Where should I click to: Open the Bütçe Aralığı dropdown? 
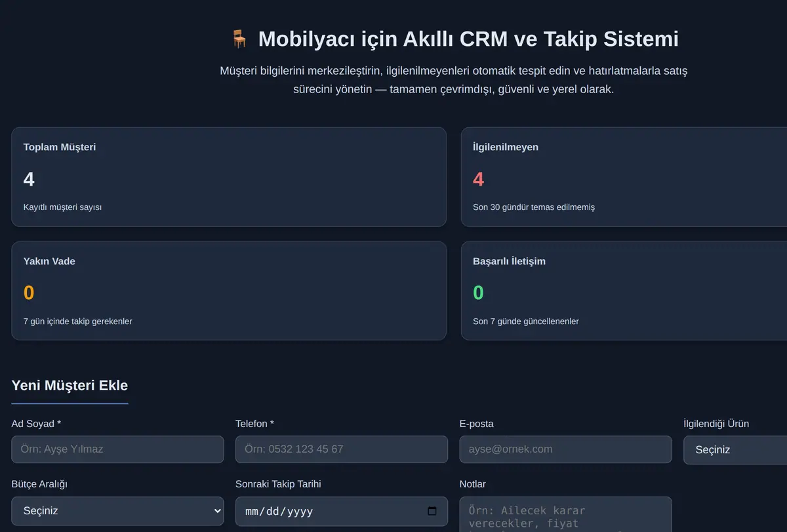coord(117,511)
